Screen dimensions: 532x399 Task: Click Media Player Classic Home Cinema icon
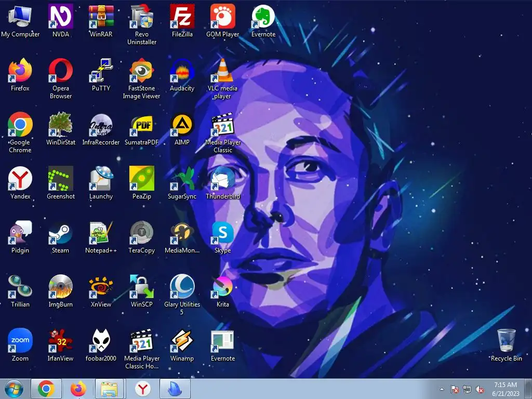(x=141, y=340)
